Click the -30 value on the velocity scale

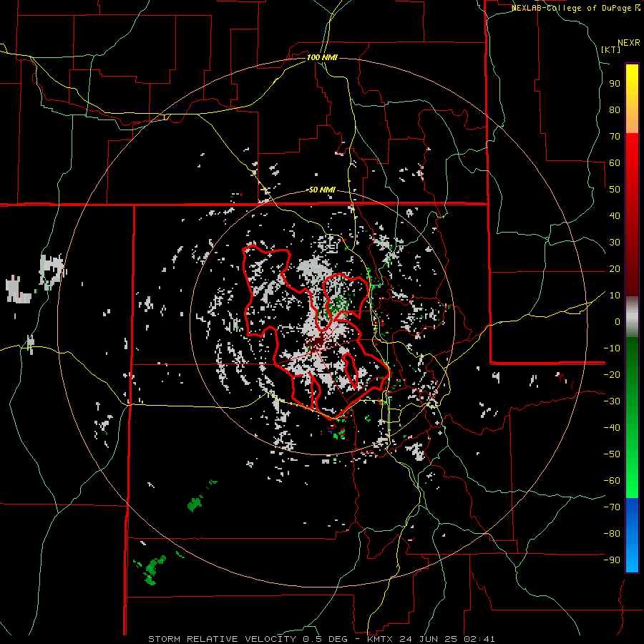[x=612, y=401]
